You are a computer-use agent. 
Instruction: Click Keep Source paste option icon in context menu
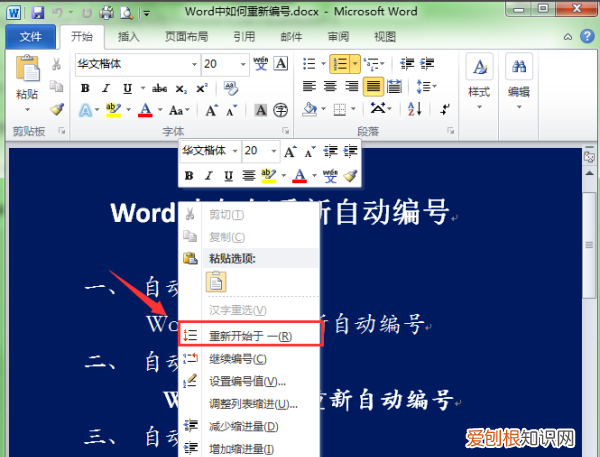tap(216, 282)
